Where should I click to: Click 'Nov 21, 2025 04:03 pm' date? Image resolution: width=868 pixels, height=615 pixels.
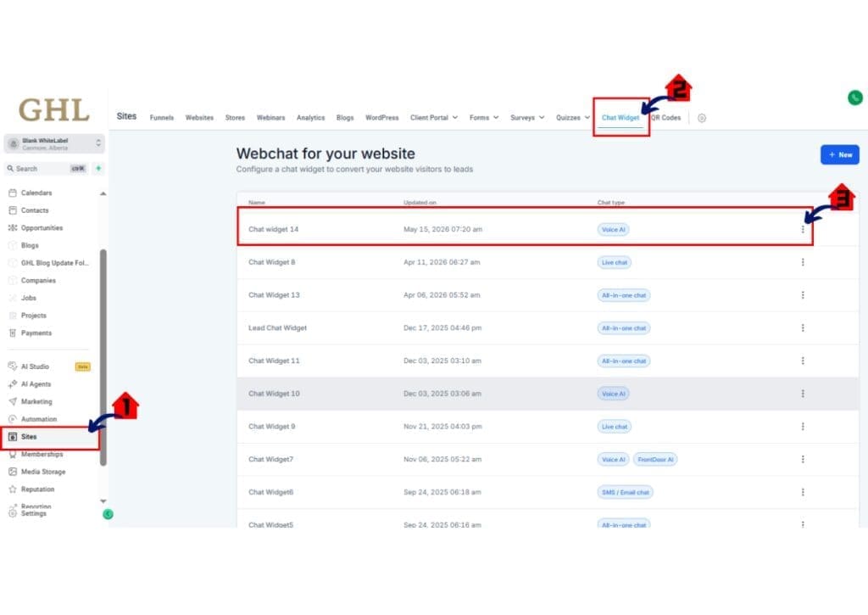(x=442, y=427)
